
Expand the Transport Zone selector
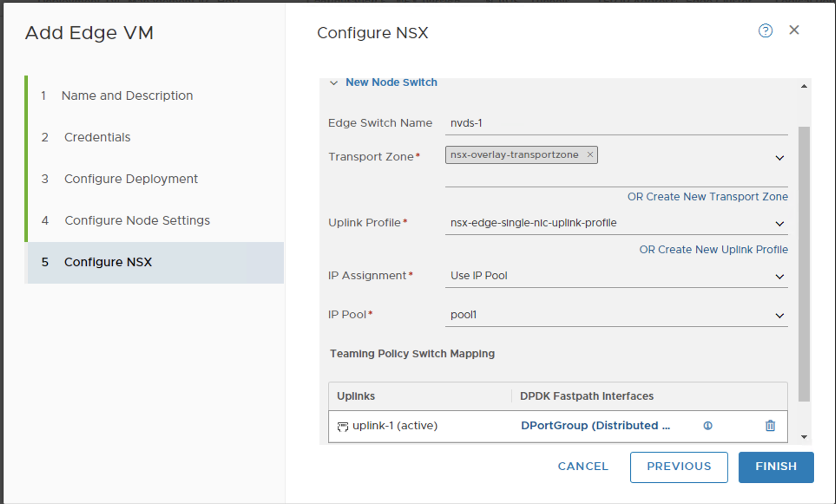[780, 158]
